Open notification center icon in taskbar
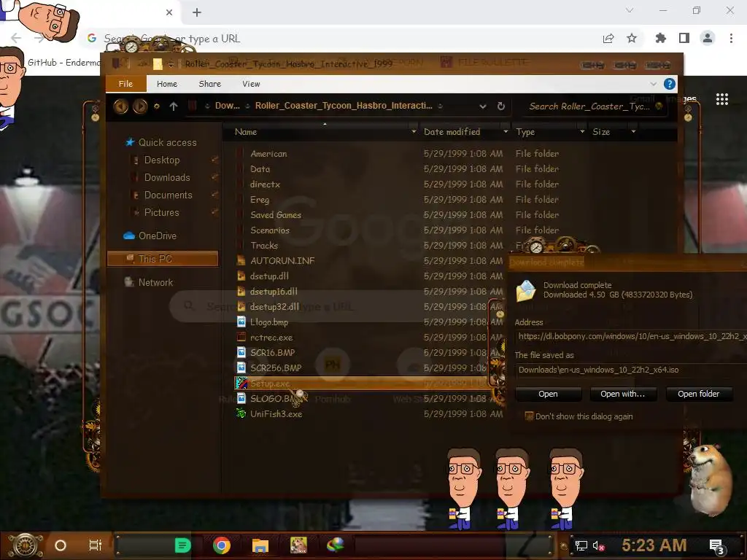The image size is (747, 560). [717, 545]
